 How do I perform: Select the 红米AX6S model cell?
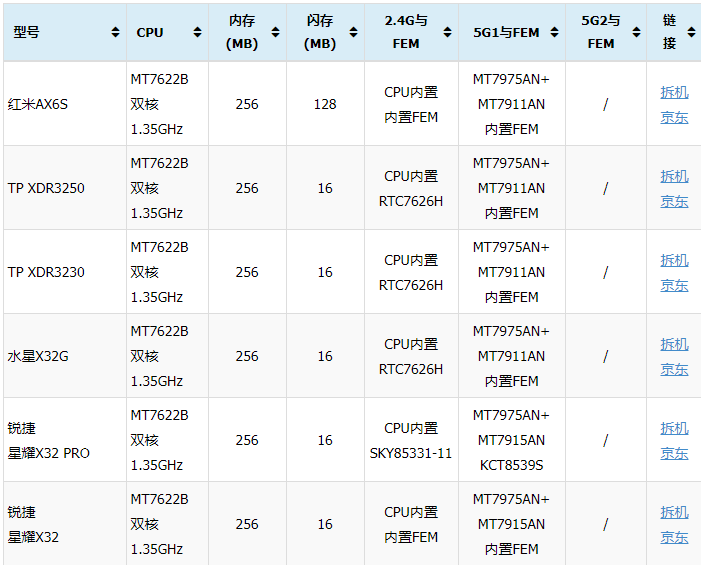(65, 104)
